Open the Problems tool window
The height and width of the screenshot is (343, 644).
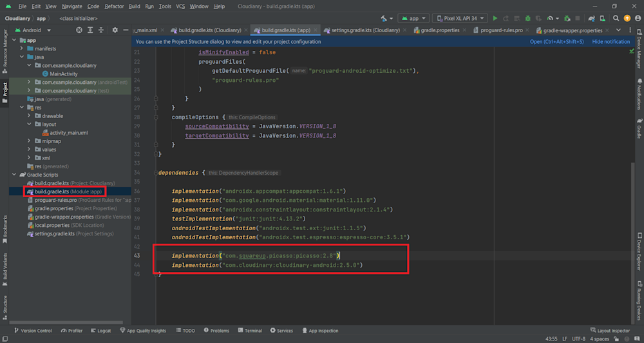coord(216,330)
